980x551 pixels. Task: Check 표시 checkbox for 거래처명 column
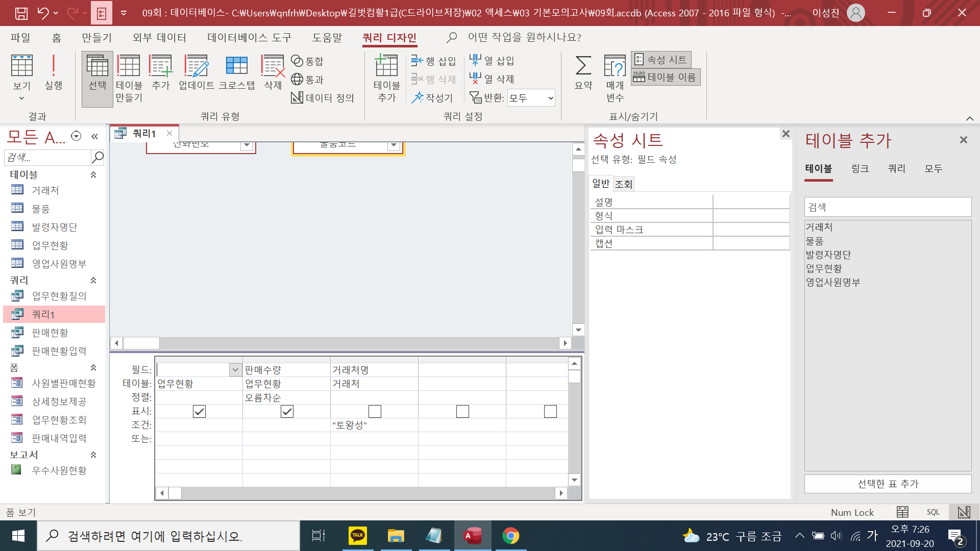[x=375, y=411]
